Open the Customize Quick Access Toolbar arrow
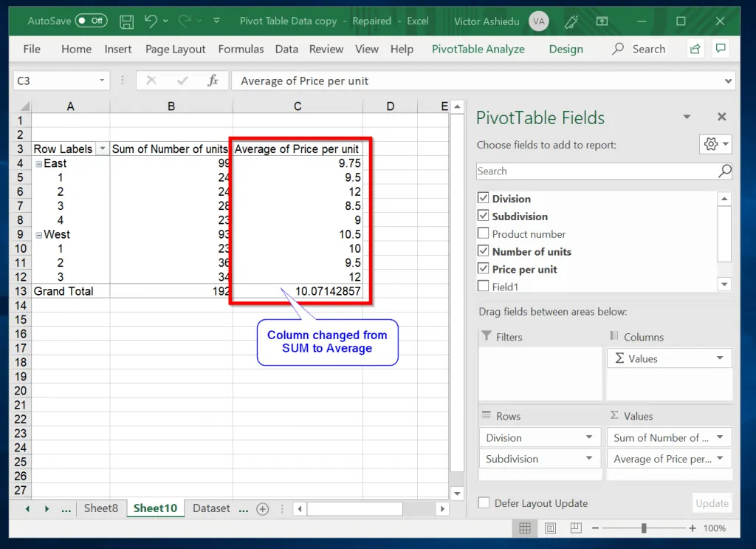The width and height of the screenshot is (756, 549). (216, 21)
